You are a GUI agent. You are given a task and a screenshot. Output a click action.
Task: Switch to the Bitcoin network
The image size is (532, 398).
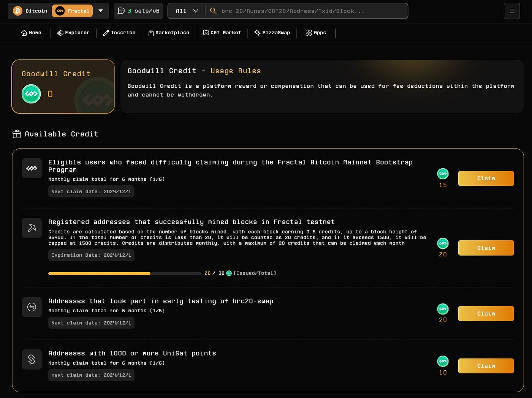coord(30,11)
